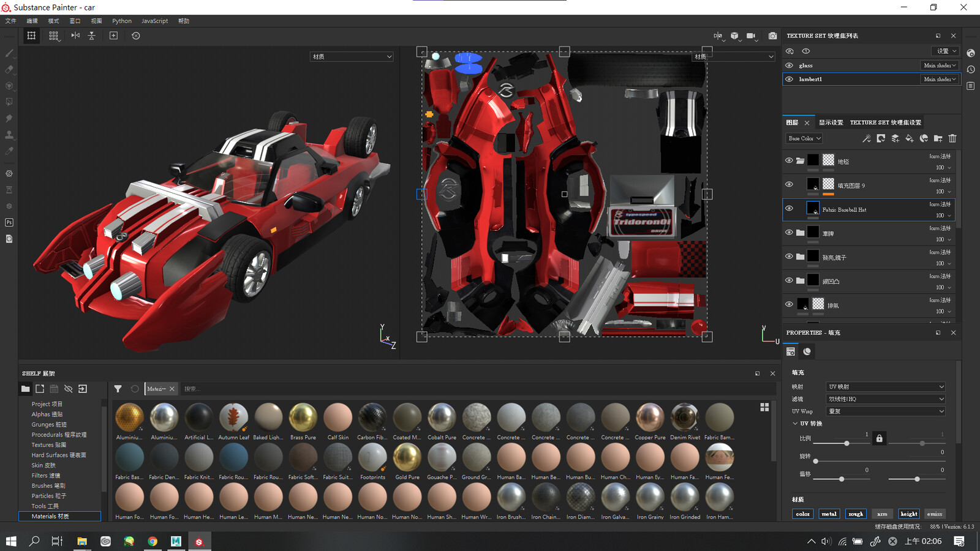Image resolution: width=980 pixels, height=551 pixels.
Task: Select the Projection tool
Action: [9, 86]
